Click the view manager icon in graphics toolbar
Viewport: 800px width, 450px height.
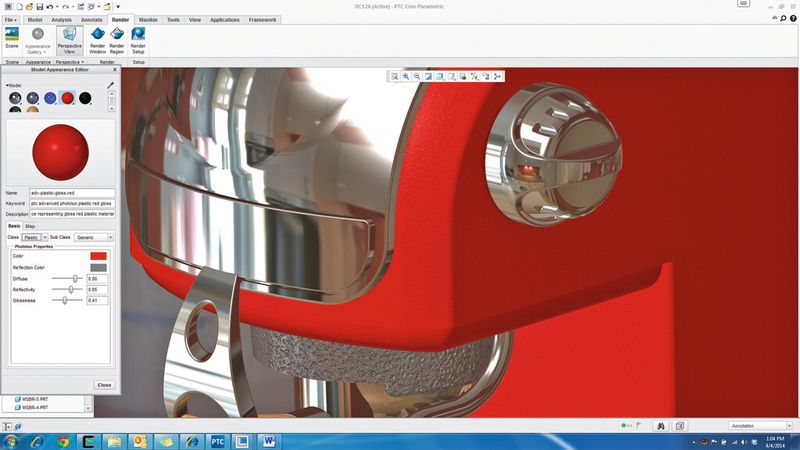pos(463,77)
